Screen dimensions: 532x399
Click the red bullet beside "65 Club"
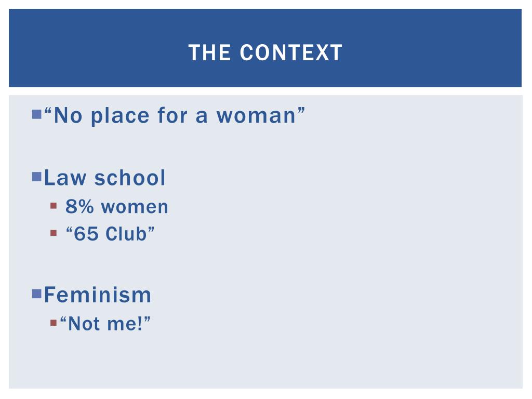point(54,233)
